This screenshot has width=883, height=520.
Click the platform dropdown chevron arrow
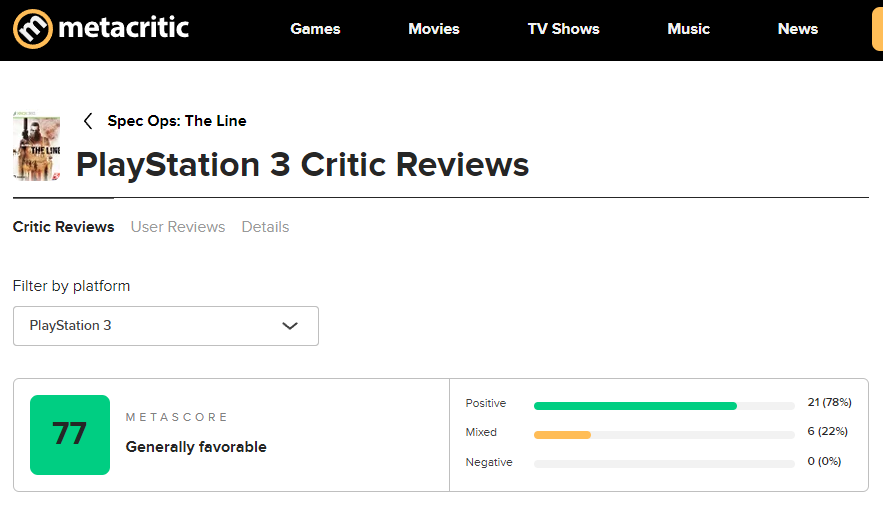pyautogui.click(x=289, y=326)
